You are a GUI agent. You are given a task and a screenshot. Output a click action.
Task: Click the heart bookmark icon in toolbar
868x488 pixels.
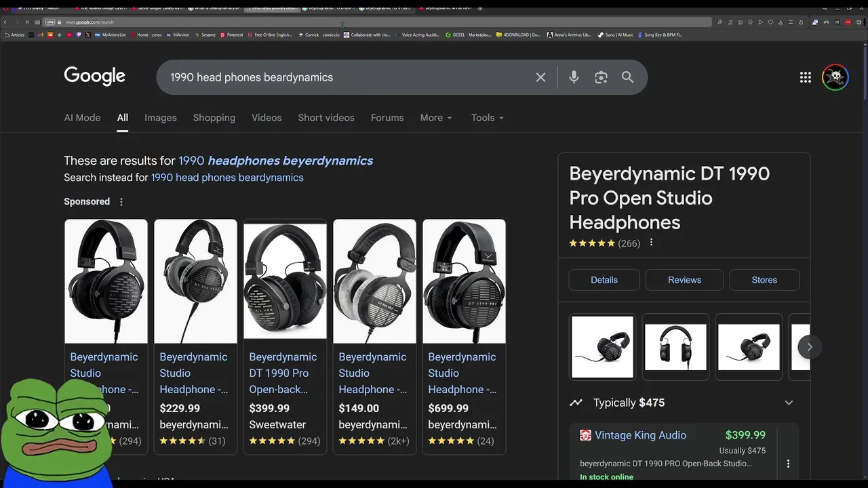(x=770, y=22)
